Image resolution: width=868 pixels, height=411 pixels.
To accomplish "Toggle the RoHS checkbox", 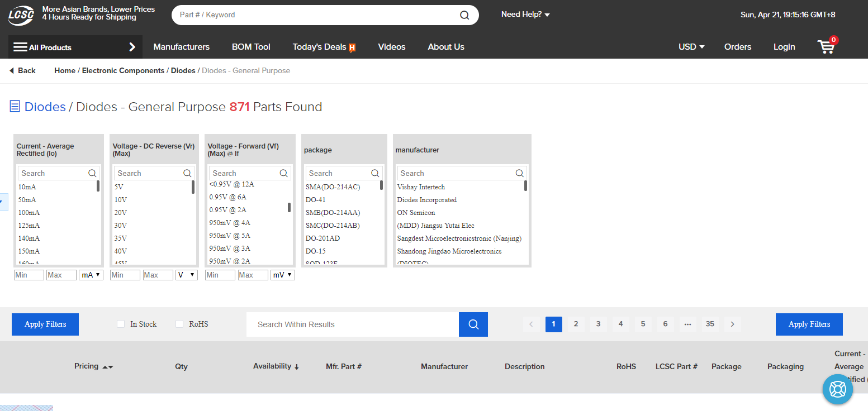I will tap(179, 324).
